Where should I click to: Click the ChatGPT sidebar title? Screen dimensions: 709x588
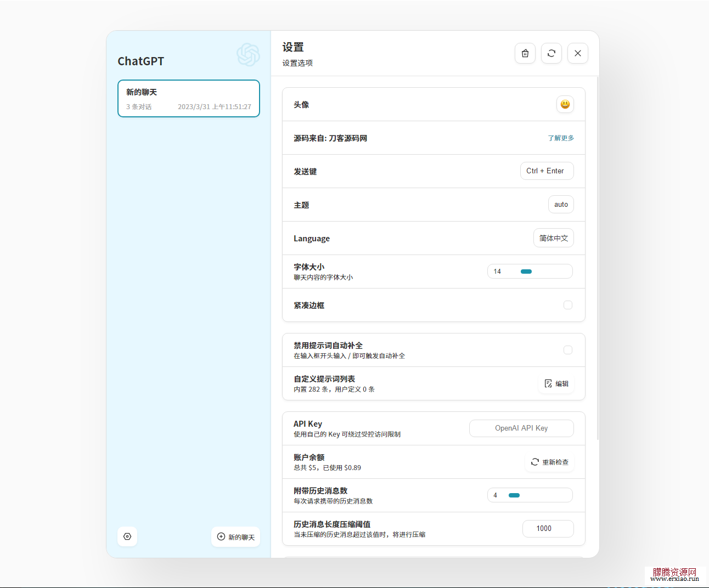[x=141, y=61]
